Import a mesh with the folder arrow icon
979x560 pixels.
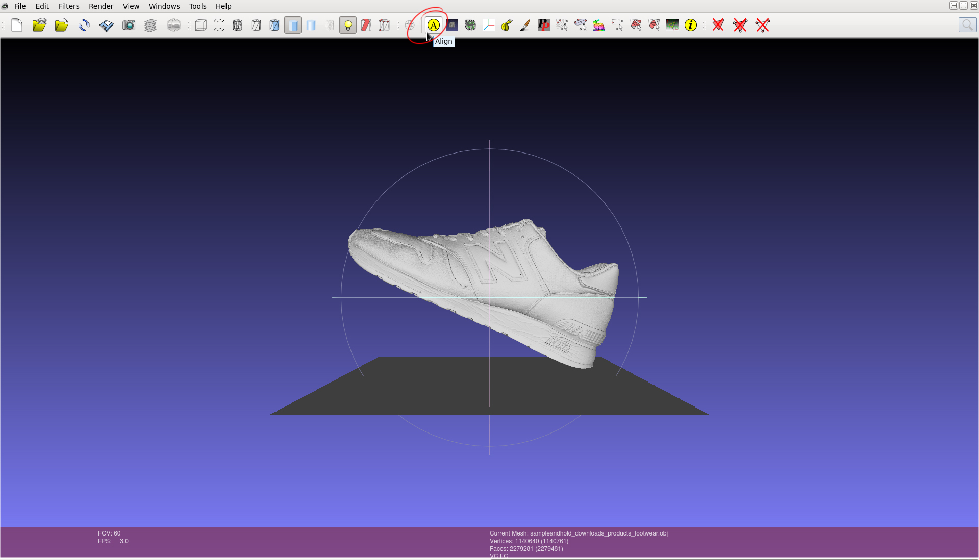coord(62,25)
